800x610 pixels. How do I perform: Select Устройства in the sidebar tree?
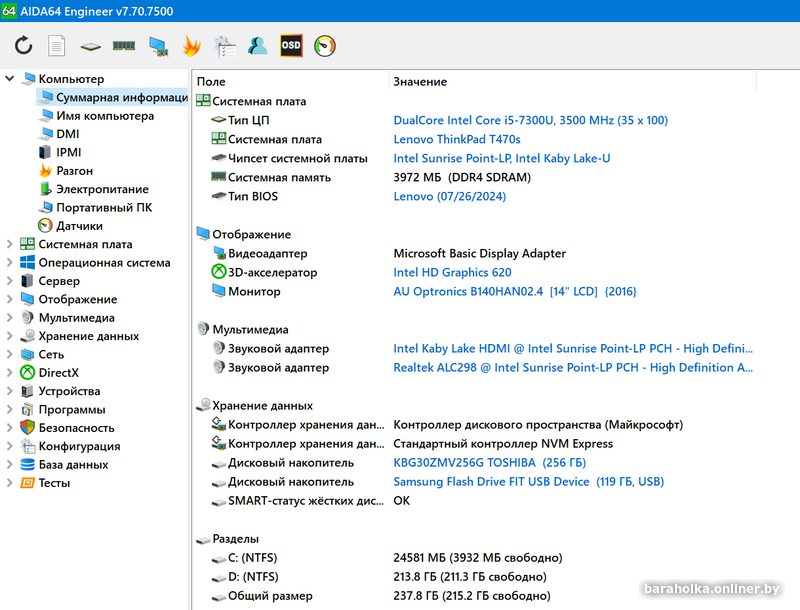69,391
